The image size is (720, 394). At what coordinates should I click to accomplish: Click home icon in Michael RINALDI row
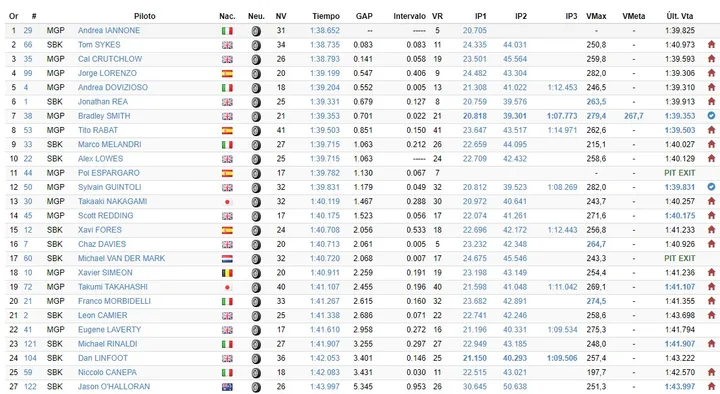pos(711,343)
